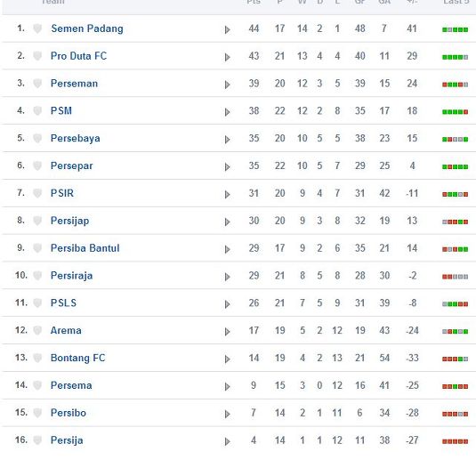Expand the Persiraja row arrow
This screenshot has height=460, width=476.
228,277
